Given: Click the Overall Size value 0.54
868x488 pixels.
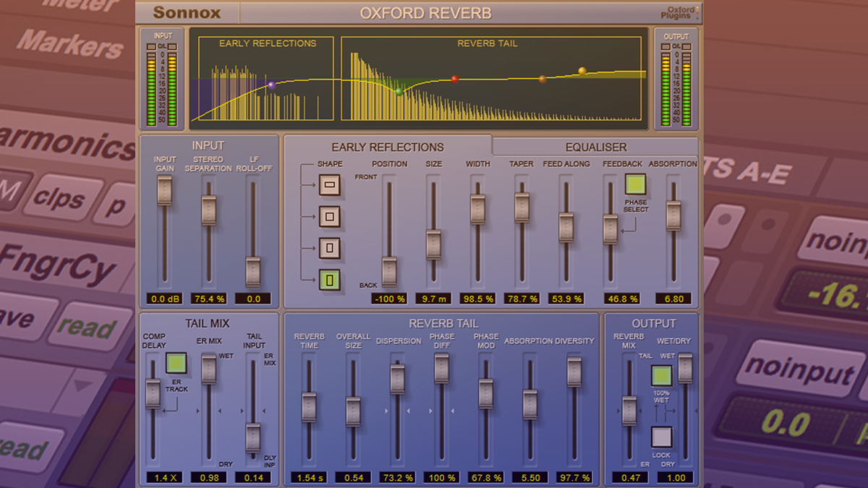Looking at the screenshot, I should tap(353, 477).
